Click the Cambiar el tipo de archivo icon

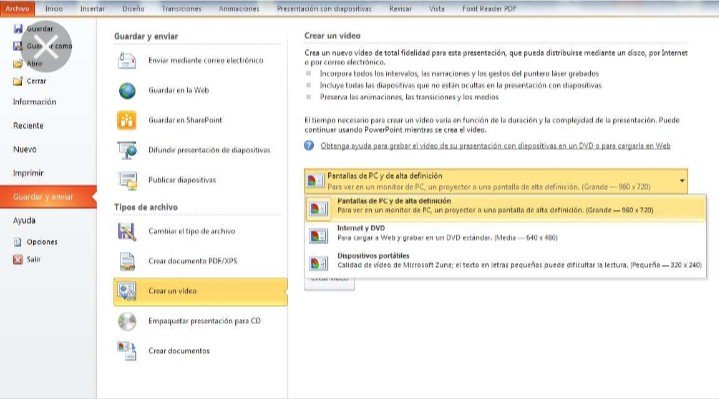(127, 231)
